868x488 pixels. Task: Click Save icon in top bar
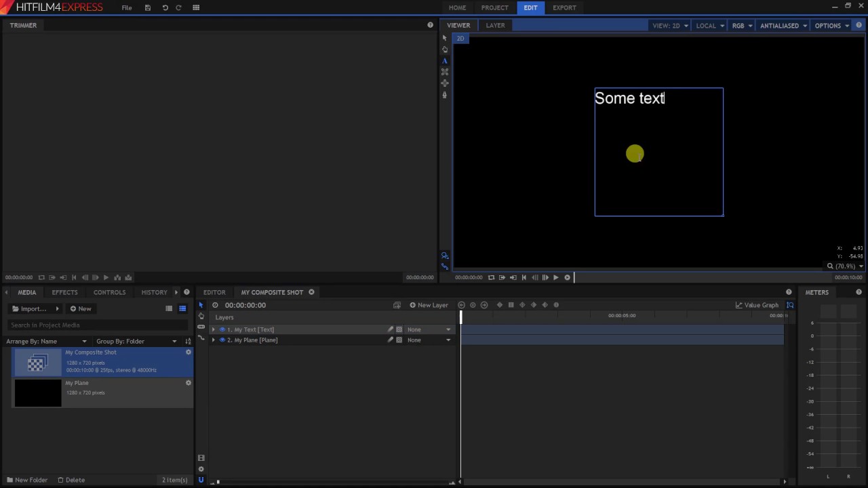(148, 7)
